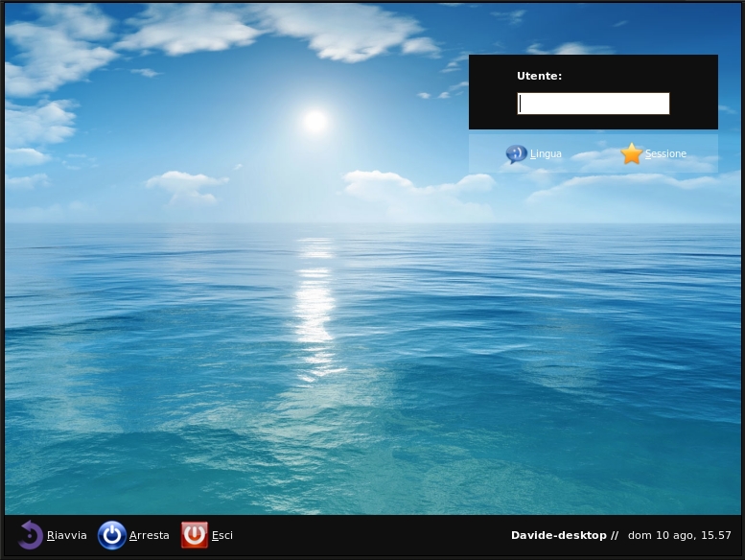Screen dimensions: 745x560
Task: Click empty middle of bottom black bar
Action: click(x=371, y=535)
